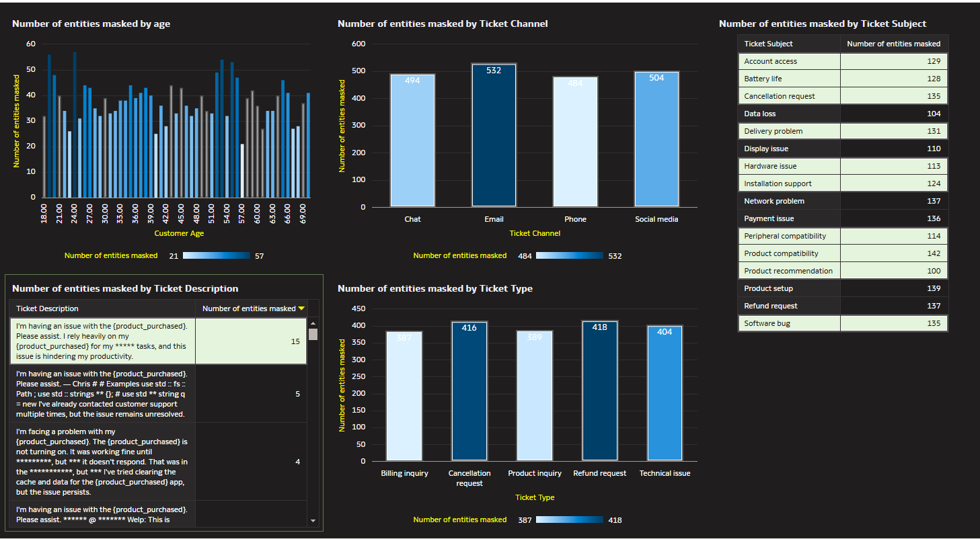This screenshot has height=539, width=980.
Task: Click the Number of entities masked header in Ticket Subject table
Action: click(x=894, y=43)
